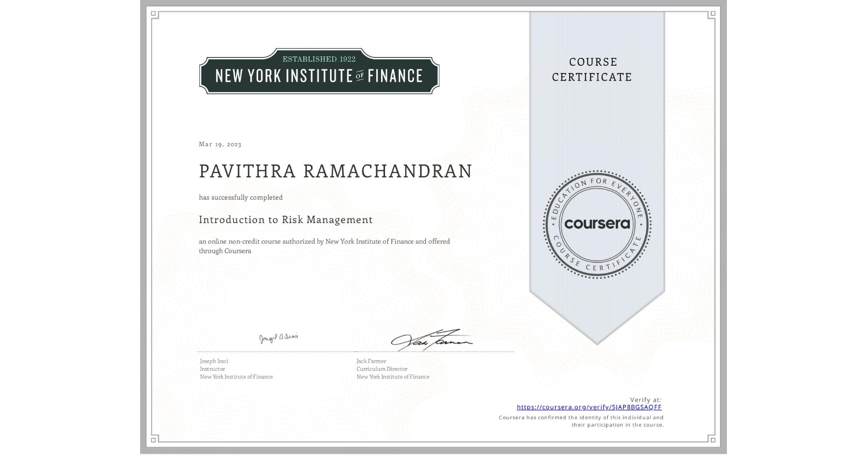Select the Mar 19, 2023 date text
This screenshot has height=455, width=868.
[x=219, y=144]
